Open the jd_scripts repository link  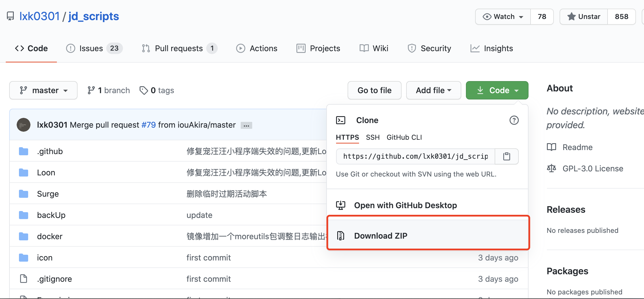click(x=94, y=16)
